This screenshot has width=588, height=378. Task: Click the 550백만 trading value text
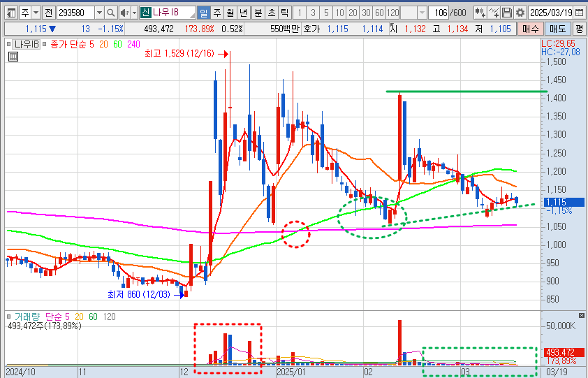[285, 29]
